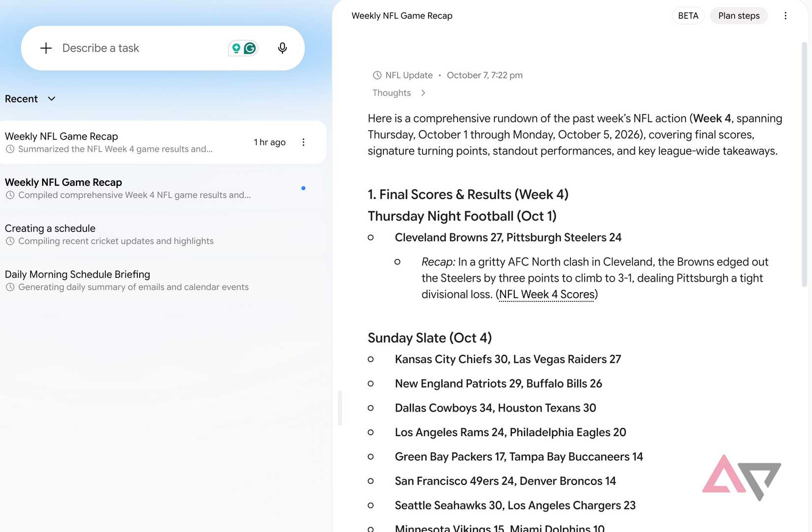
Task: Expand the Thoughts section
Action: click(399, 93)
